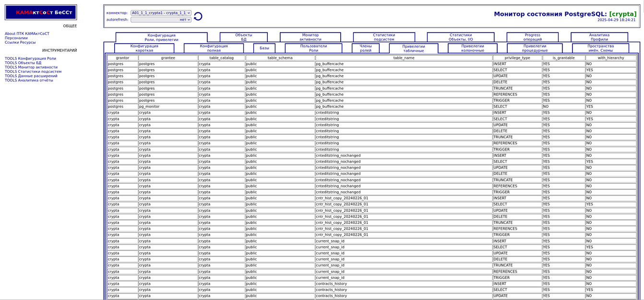
Task: Click the table_catalog column header
Action: 221,58
